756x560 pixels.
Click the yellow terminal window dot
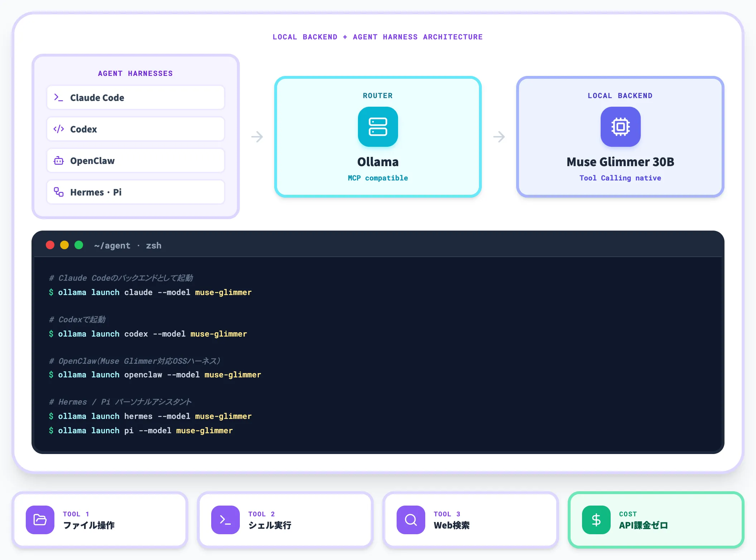[64, 245]
